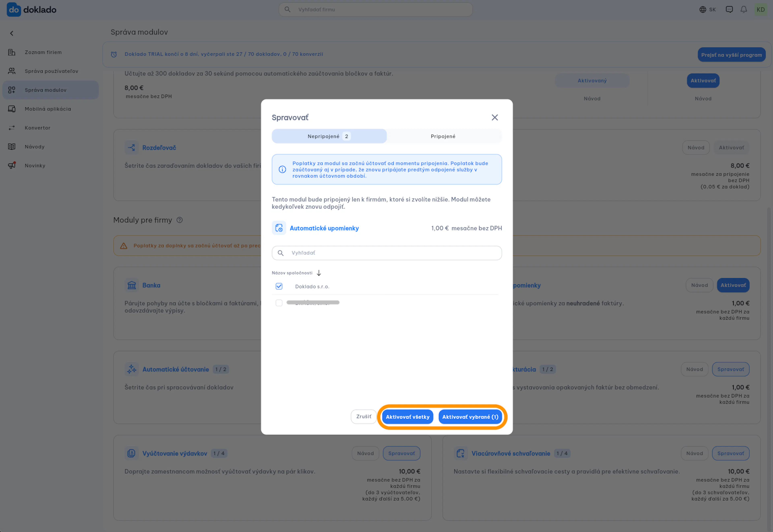The image size is (773, 532).
Task: Open Zoznam firiem in the sidebar
Action: [50, 52]
